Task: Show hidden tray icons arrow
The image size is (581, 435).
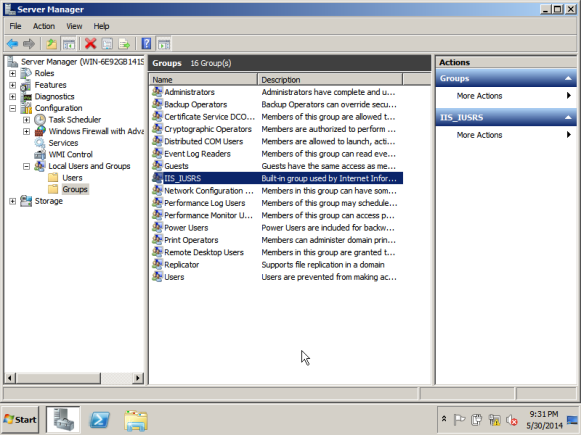Action: point(444,419)
